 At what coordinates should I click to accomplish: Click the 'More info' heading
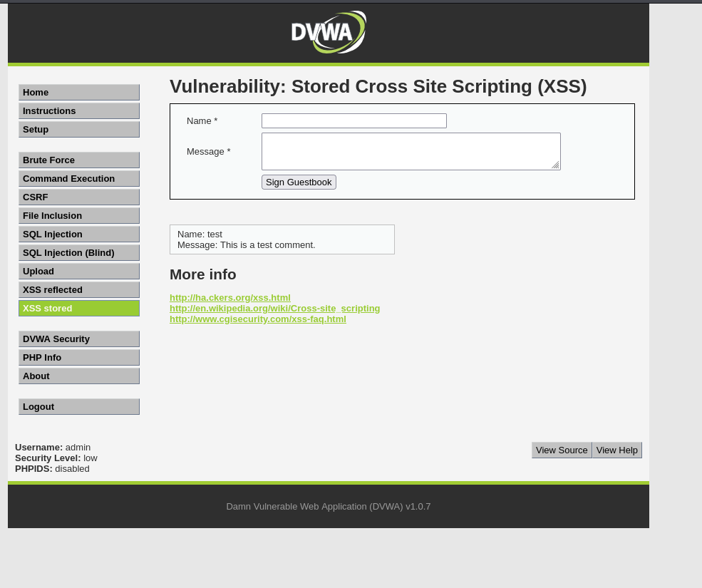[x=203, y=274]
